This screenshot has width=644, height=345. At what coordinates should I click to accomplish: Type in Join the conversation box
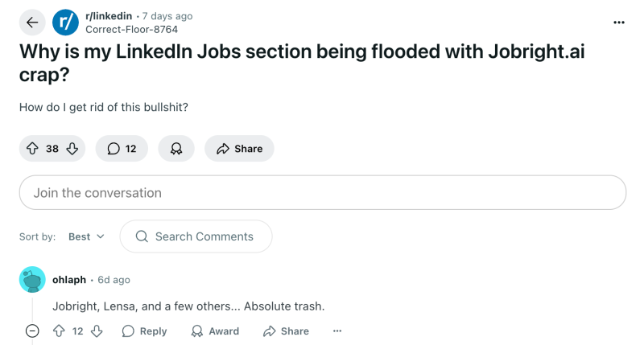(322, 193)
